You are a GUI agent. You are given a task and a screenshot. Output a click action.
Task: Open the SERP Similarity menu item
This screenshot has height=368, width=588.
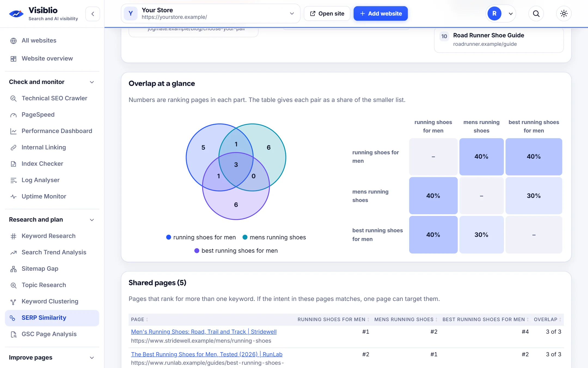pos(52,318)
